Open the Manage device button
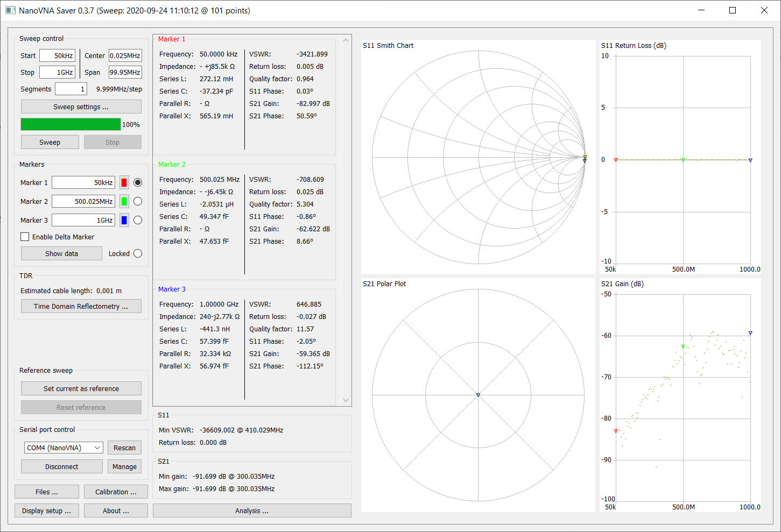 click(x=124, y=466)
